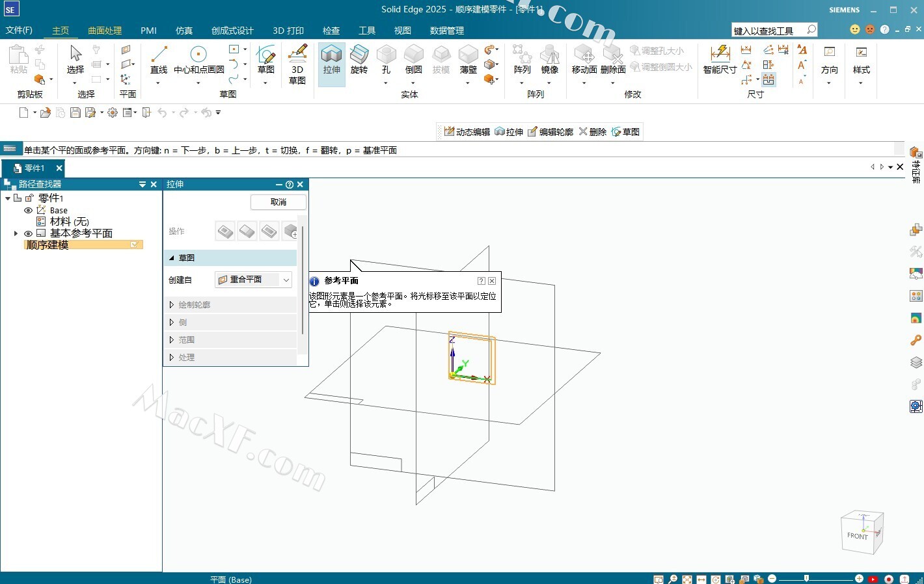Close the 参考平面 tooltip
Viewport: 924px width, 584px height.
click(x=492, y=281)
